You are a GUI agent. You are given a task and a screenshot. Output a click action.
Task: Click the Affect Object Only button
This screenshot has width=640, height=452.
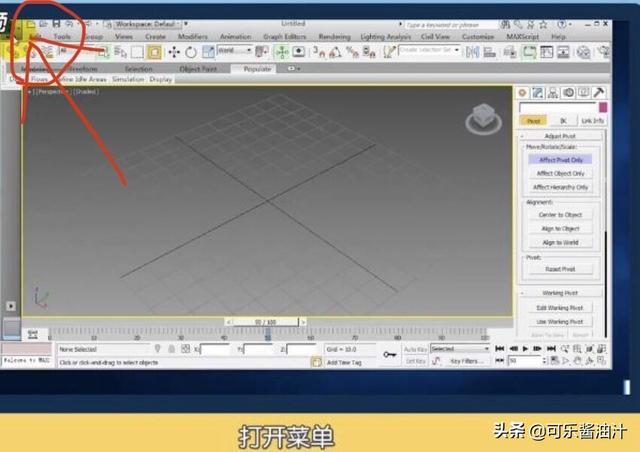[560, 173]
